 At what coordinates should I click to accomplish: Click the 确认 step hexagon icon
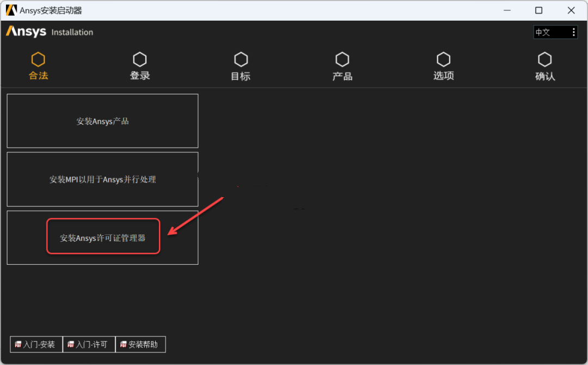[x=545, y=59]
